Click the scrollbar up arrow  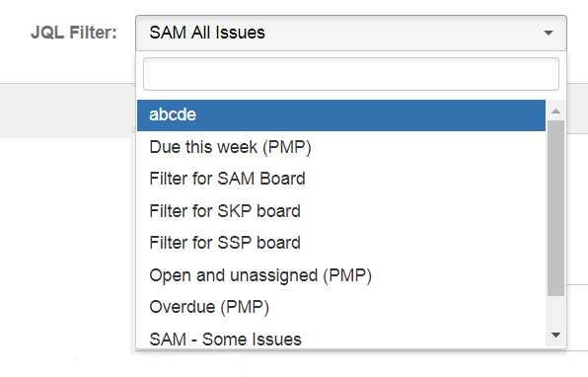[x=555, y=112]
